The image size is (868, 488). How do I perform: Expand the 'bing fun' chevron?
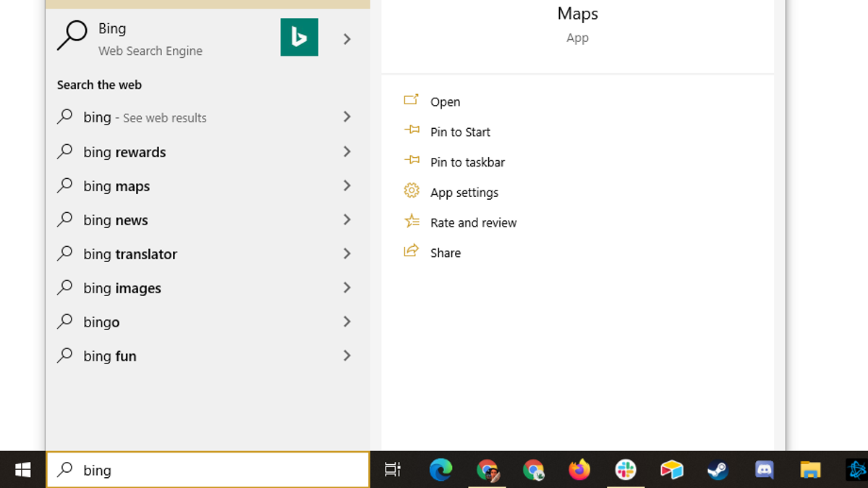[347, 356]
